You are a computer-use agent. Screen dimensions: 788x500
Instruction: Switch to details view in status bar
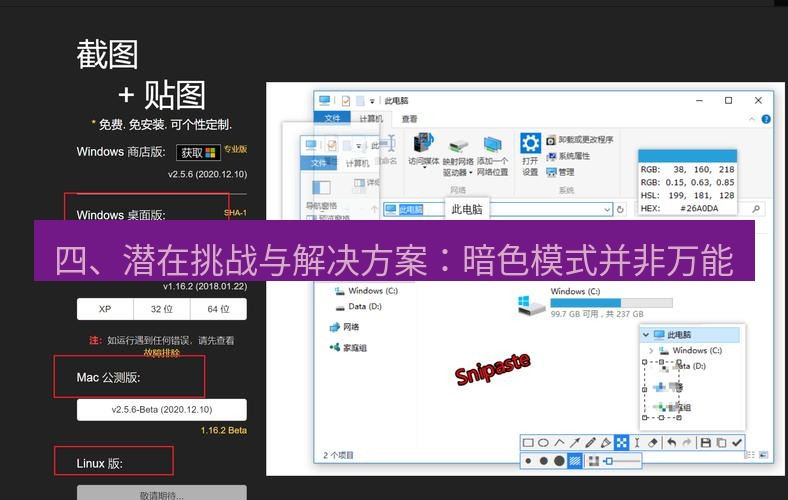tap(749, 455)
